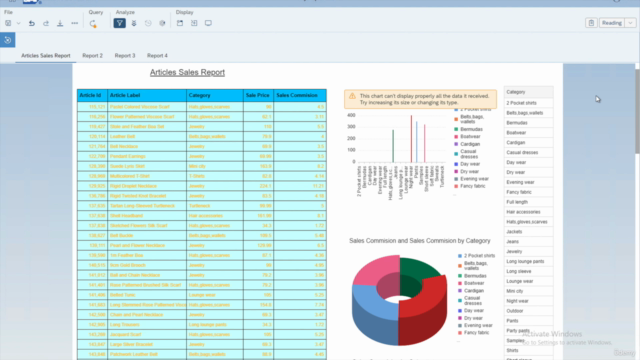
Task: Click the Article Id column header
Action: pyautogui.click(x=92, y=95)
